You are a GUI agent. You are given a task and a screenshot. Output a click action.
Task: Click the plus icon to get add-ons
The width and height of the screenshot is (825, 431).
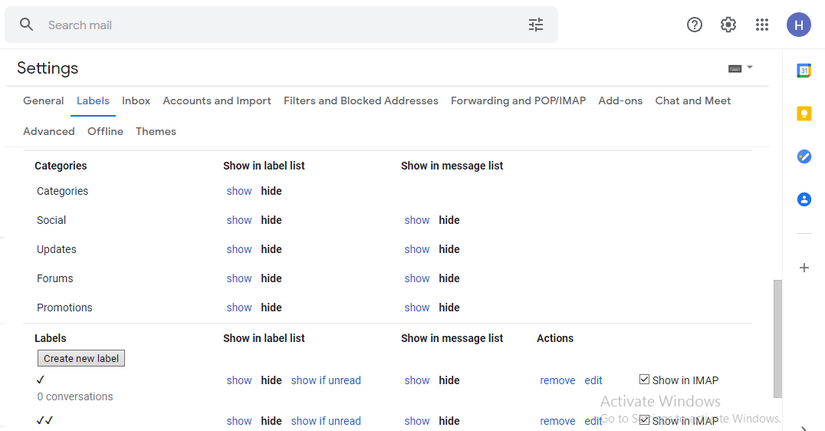(x=804, y=268)
